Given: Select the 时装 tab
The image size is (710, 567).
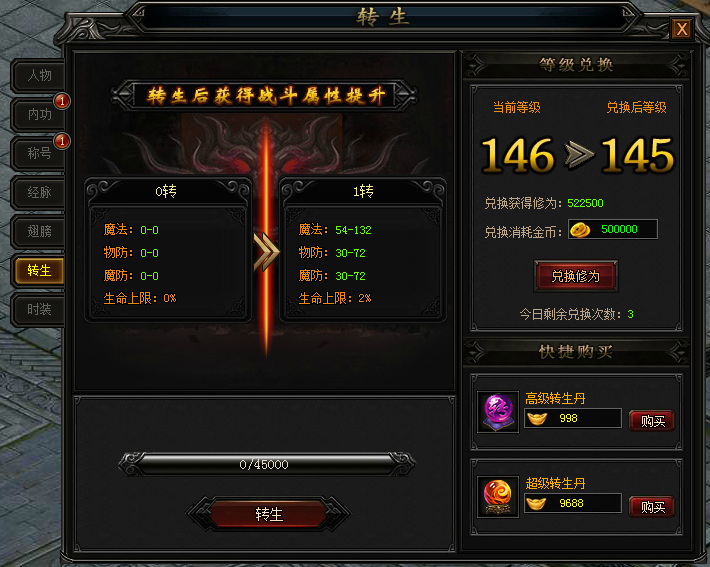Looking at the screenshot, I should click(x=38, y=309).
